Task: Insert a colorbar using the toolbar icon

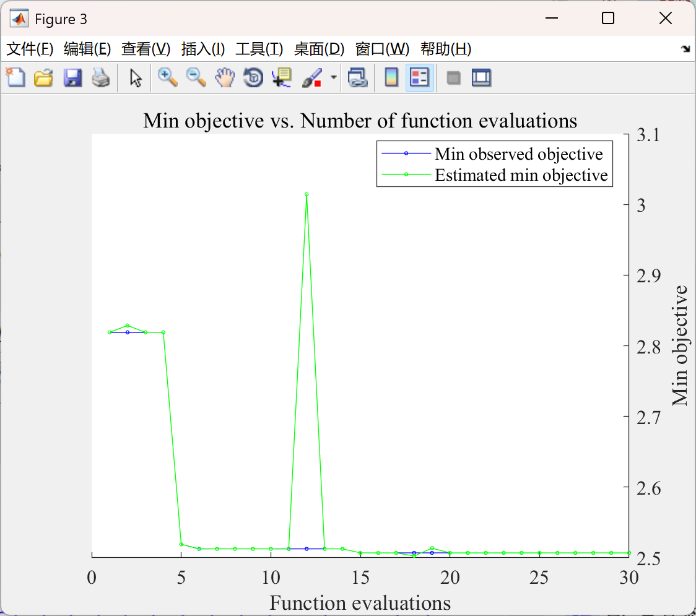Action: pyautogui.click(x=391, y=77)
